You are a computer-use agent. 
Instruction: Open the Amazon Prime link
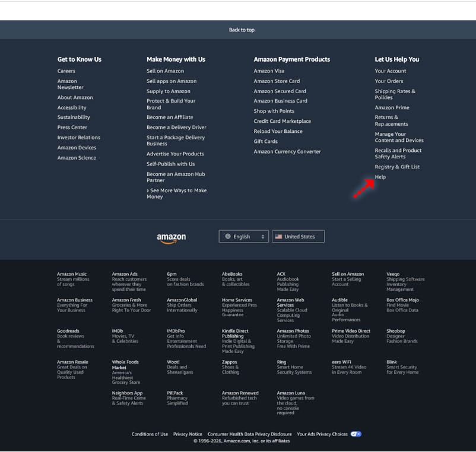pyautogui.click(x=392, y=108)
